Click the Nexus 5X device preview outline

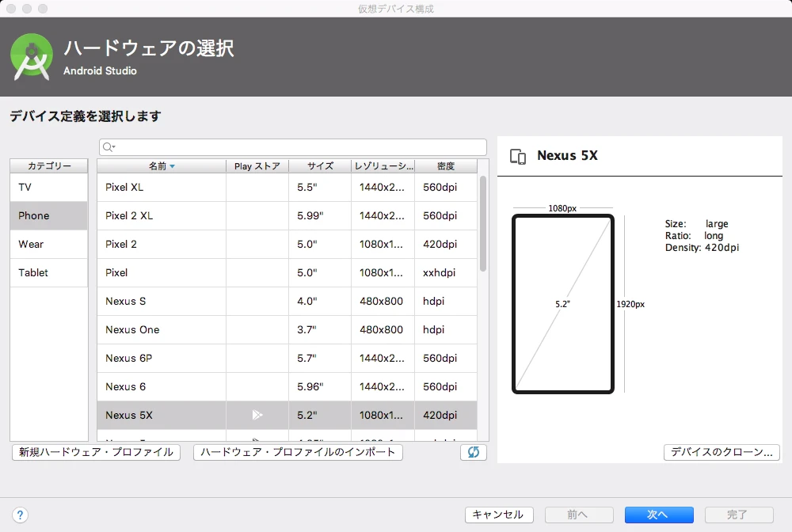pyautogui.click(x=562, y=304)
